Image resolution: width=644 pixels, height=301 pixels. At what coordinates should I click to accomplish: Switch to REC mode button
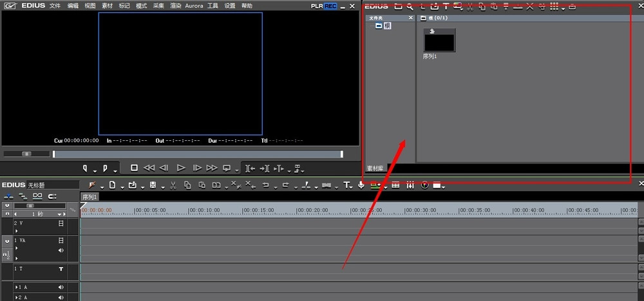tap(330, 6)
